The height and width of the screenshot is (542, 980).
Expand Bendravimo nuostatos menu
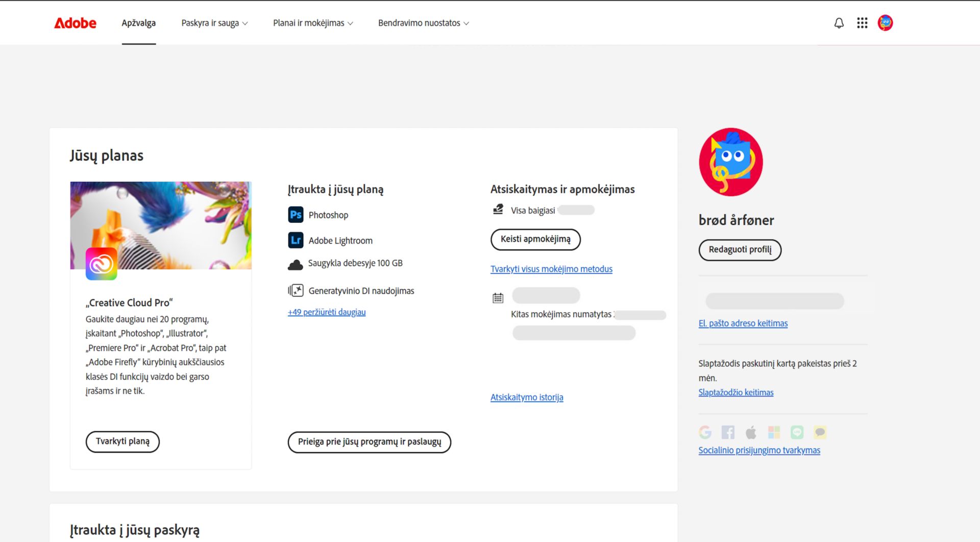pos(423,22)
